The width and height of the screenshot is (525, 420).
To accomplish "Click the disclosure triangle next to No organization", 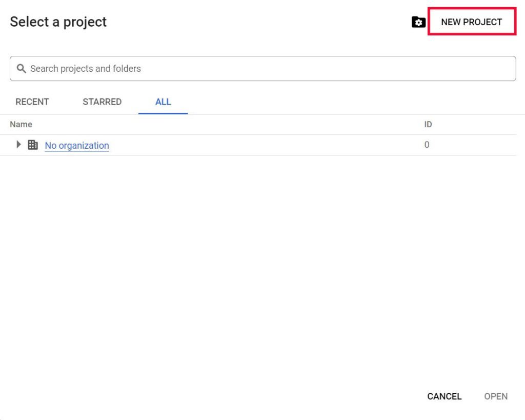I will [x=18, y=145].
